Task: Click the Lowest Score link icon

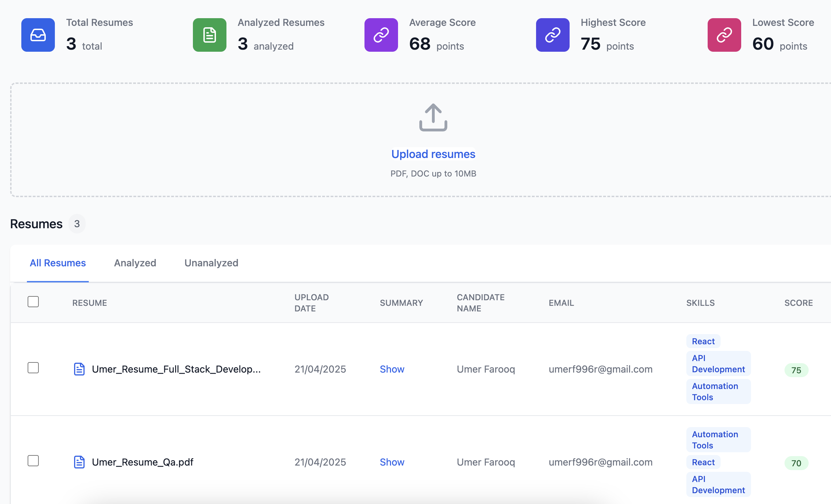Action: (x=724, y=35)
